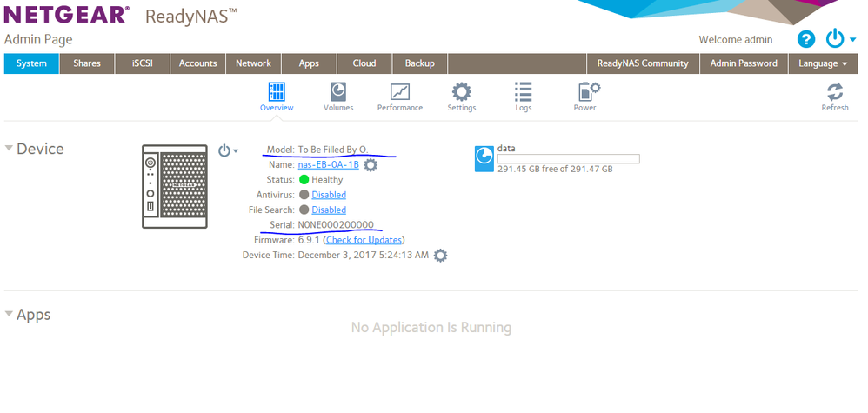Open the Logs list icon

(524, 92)
